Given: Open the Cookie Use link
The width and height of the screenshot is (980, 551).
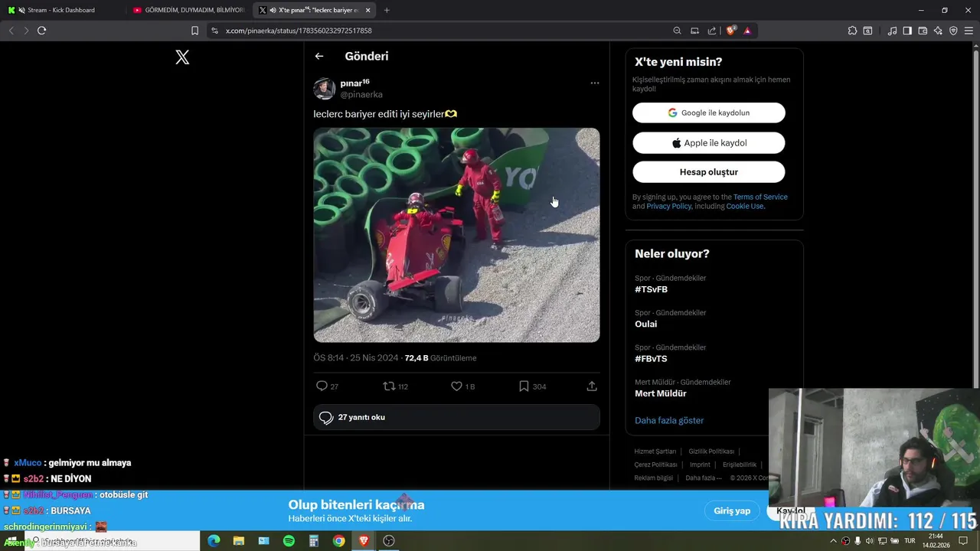Looking at the screenshot, I should click(x=745, y=207).
